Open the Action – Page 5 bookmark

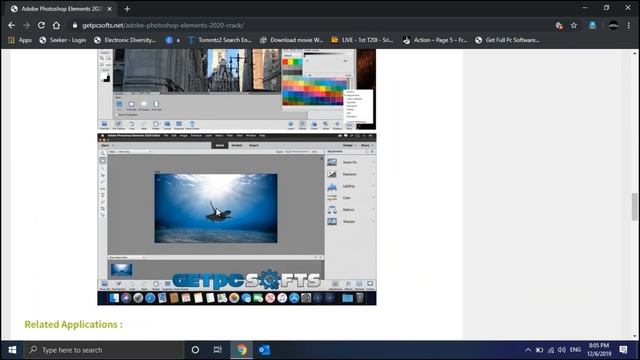click(435, 40)
